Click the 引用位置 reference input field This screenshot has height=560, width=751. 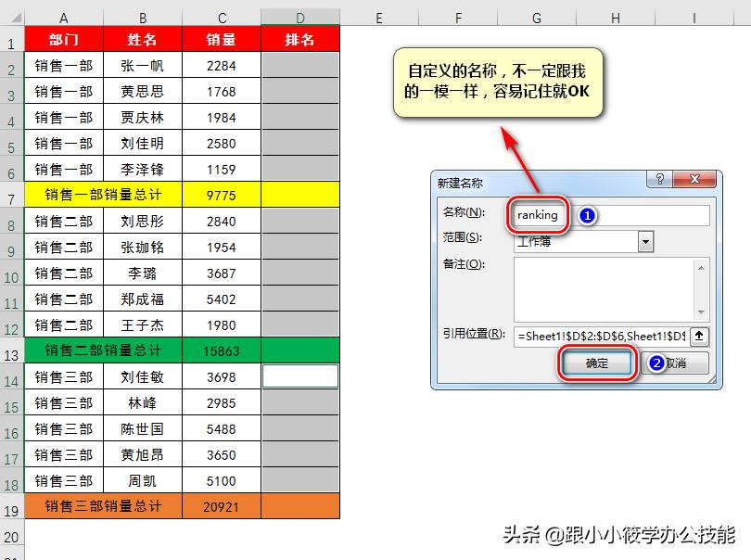tap(603, 337)
